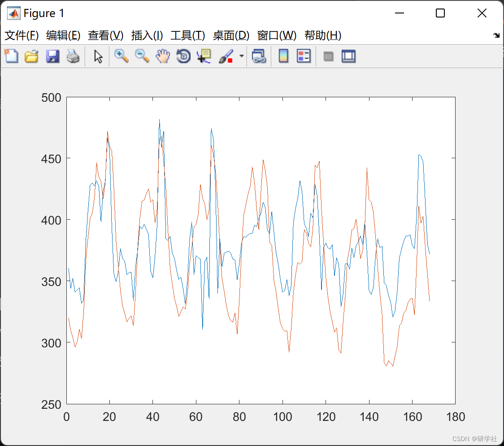Close the Figure 1 window
The width and height of the screenshot is (504, 446).
tap(482, 13)
